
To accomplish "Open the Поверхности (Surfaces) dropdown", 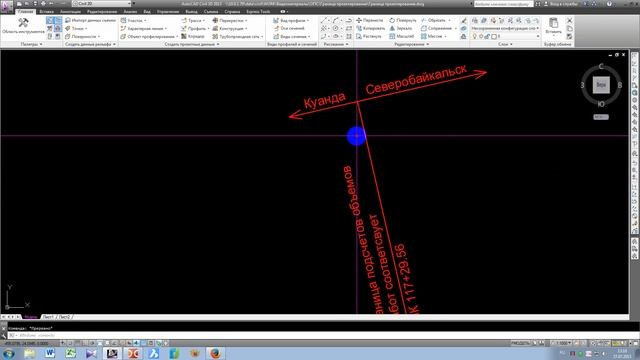I will (x=83, y=36).
